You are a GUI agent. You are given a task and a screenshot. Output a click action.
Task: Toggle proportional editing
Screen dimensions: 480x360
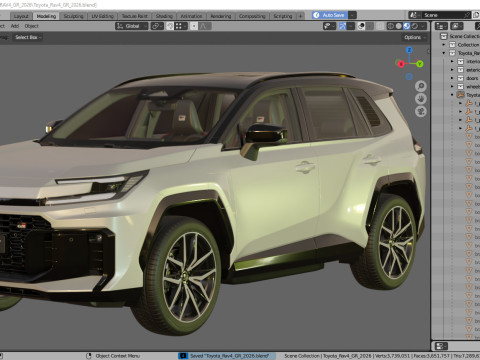pyautogui.click(x=194, y=26)
